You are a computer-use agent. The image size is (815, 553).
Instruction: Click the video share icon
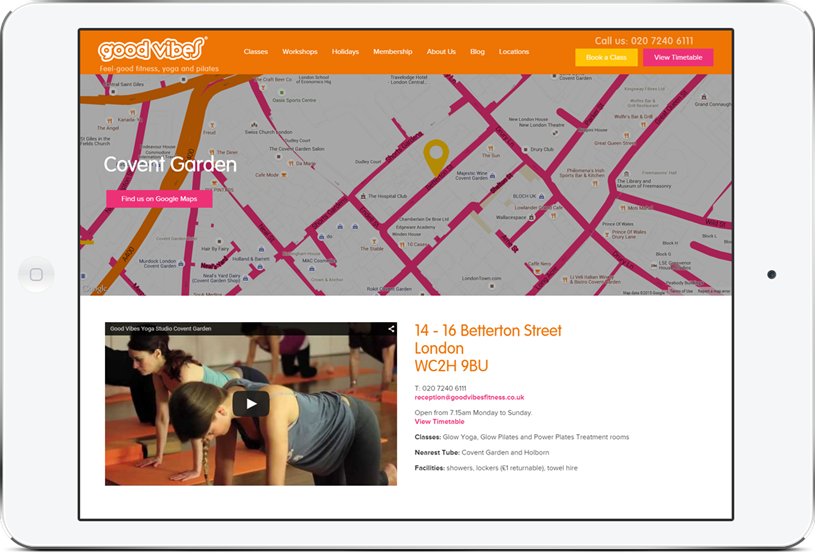click(391, 328)
